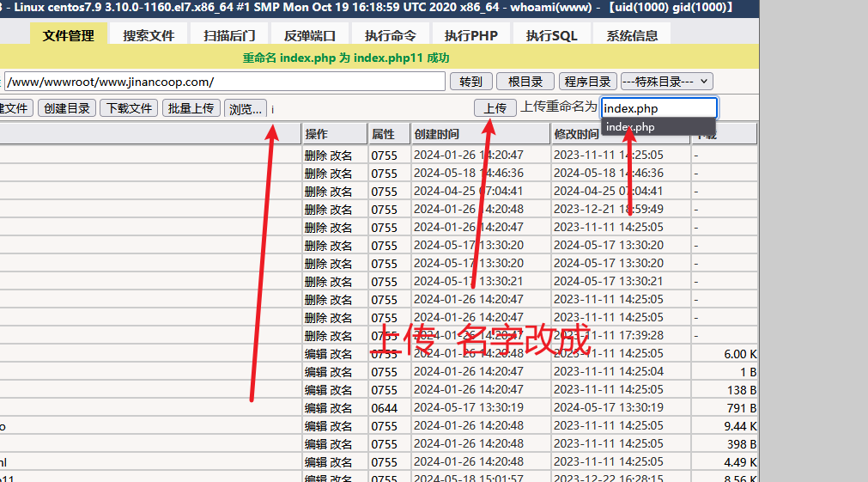Image resolution: width=868 pixels, height=482 pixels.
Task: Open the 文件管理 tab
Action: coord(69,35)
